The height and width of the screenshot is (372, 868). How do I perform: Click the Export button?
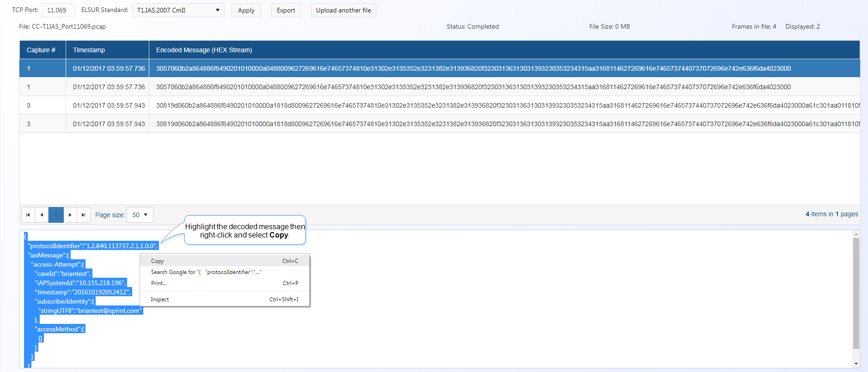(x=286, y=10)
